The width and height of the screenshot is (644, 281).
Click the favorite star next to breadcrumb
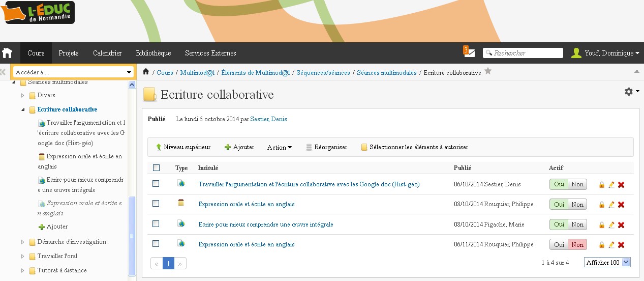coord(488,71)
